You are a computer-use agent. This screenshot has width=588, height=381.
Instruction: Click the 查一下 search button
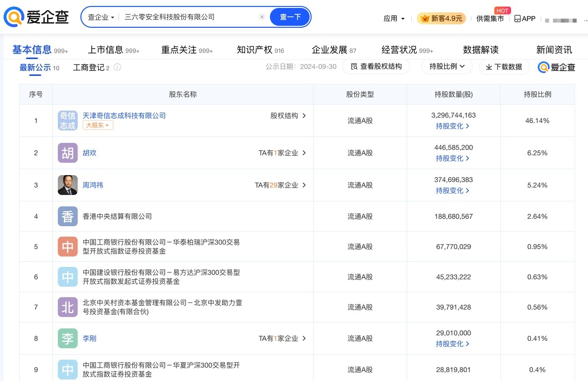click(290, 17)
